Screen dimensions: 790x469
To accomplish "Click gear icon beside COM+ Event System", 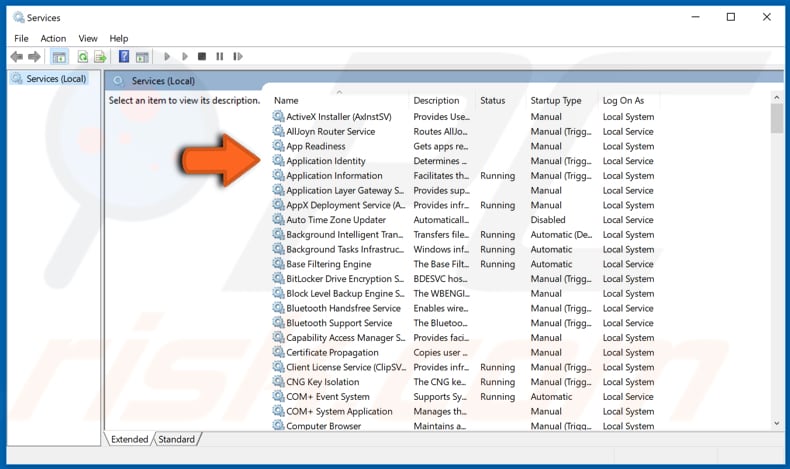I will tap(278, 396).
